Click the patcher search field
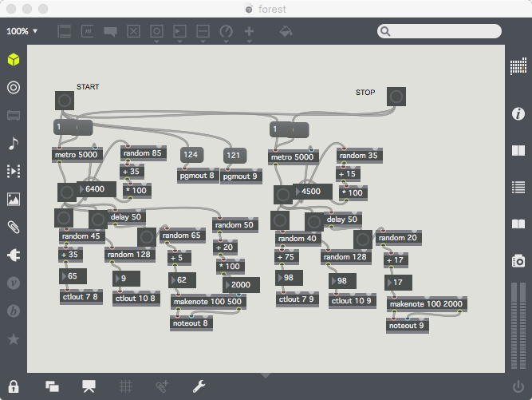This screenshot has width=532, height=400. pyautogui.click(x=439, y=31)
